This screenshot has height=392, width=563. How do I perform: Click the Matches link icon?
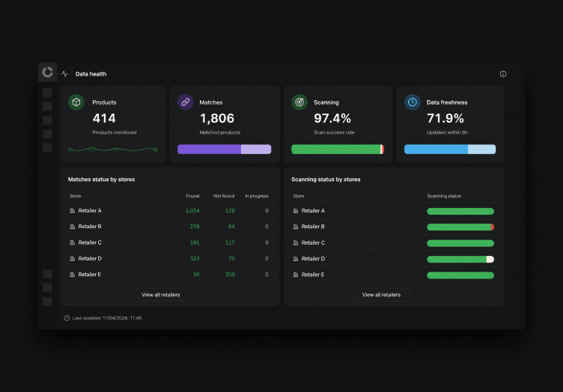click(x=186, y=102)
